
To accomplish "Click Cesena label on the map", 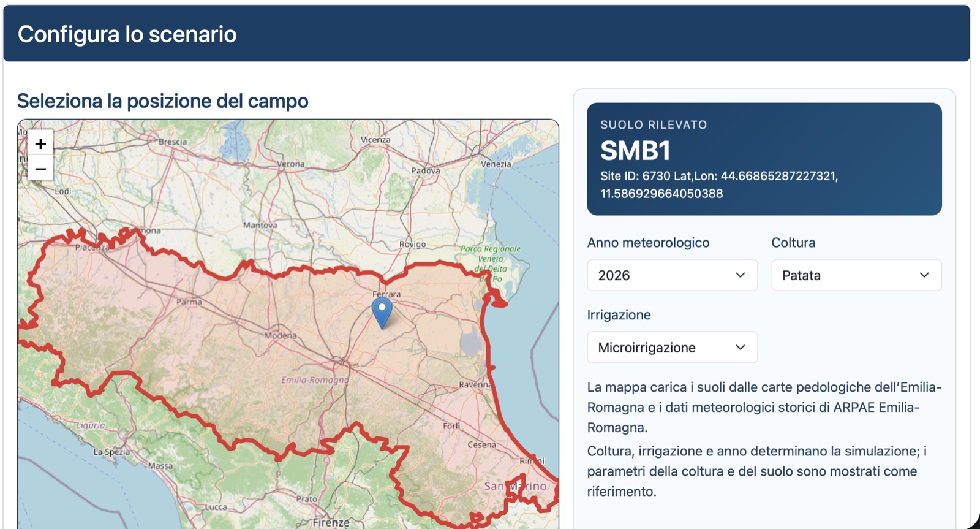I will tap(482, 444).
